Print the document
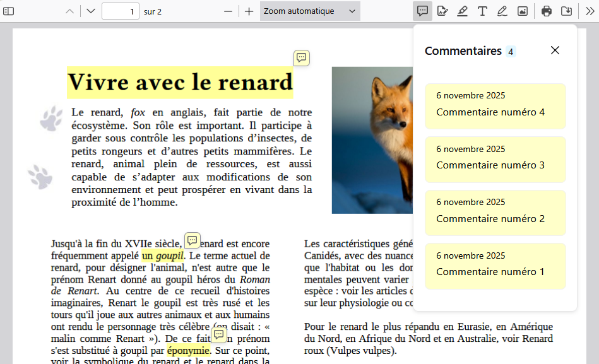 547,11
